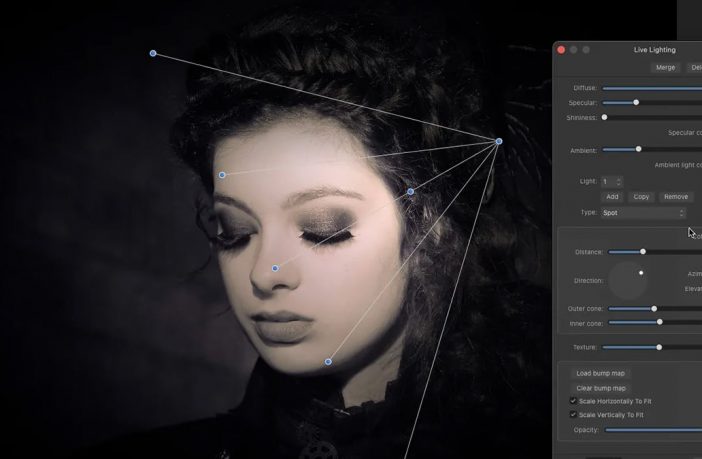Close the Live Lighting window
The height and width of the screenshot is (459, 702).
(x=561, y=50)
